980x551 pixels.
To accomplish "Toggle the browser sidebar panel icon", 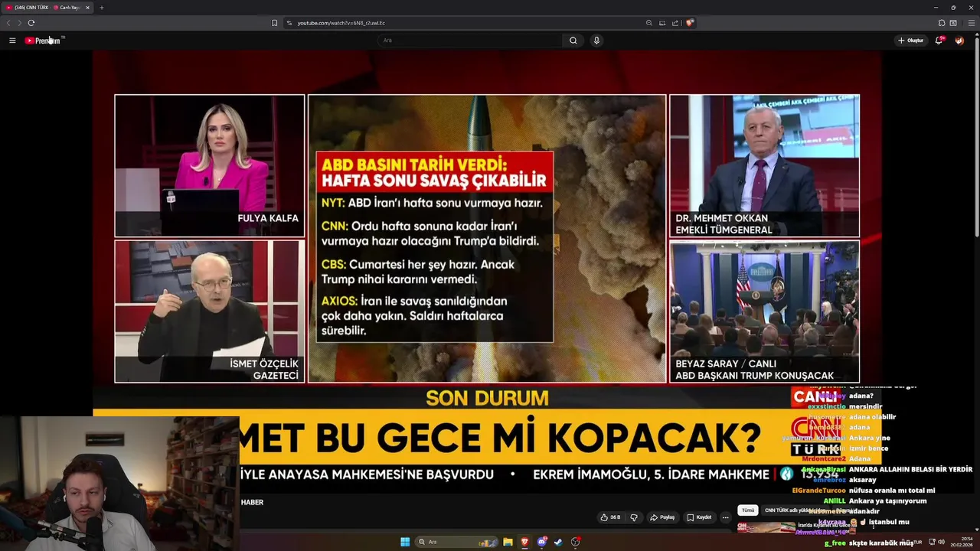I will point(953,23).
